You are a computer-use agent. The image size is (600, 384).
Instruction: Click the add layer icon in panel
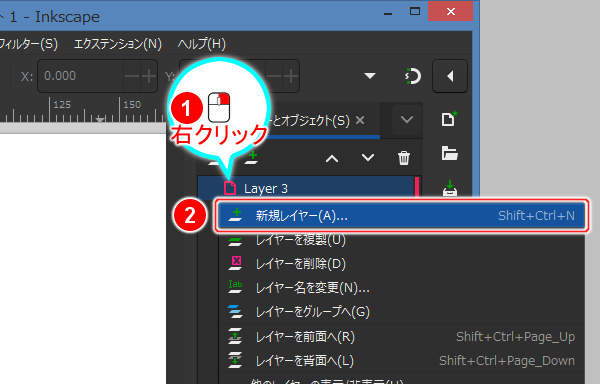coord(251,158)
